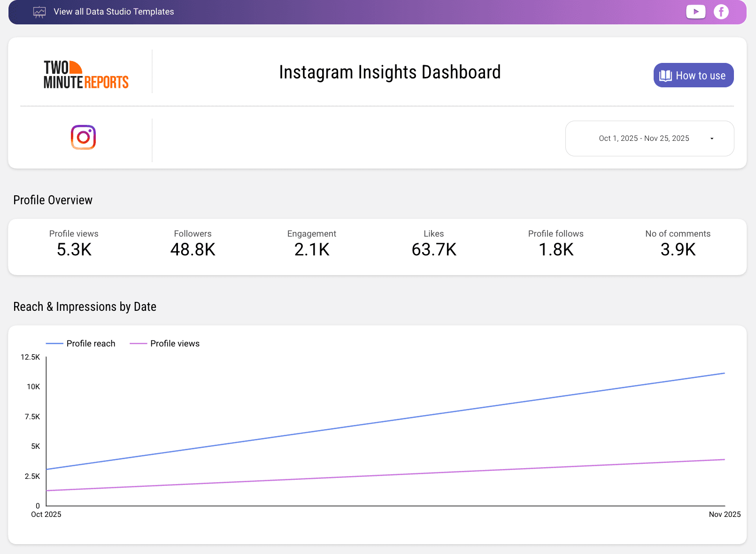The height and width of the screenshot is (554, 756).
Task: Click the YouTube icon in the header
Action: click(x=696, y=12)
